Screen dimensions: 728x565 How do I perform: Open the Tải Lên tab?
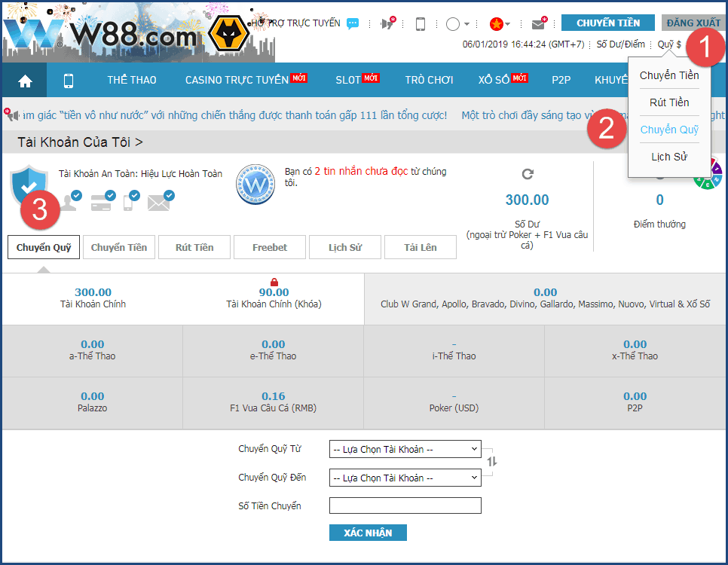coord(421,247)
